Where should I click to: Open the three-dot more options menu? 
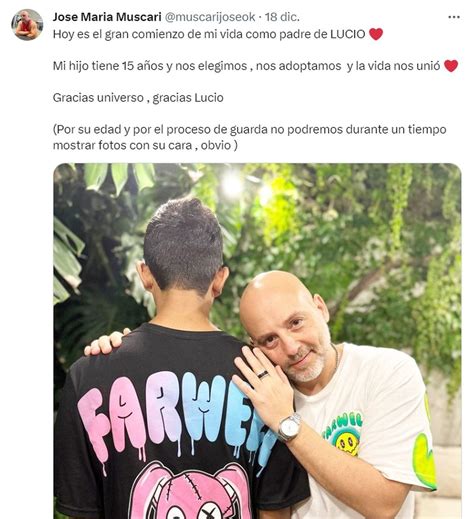pyautogui.click(x=454, y=17)
